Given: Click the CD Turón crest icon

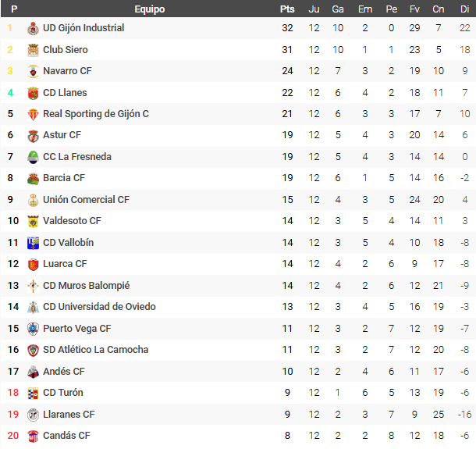Looking at the screenshot, I should click(33, 393).
